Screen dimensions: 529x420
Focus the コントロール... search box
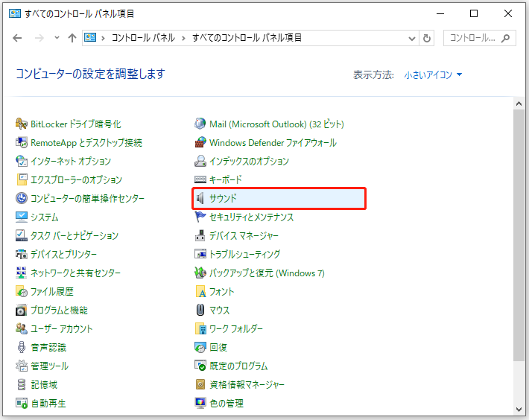479,38
